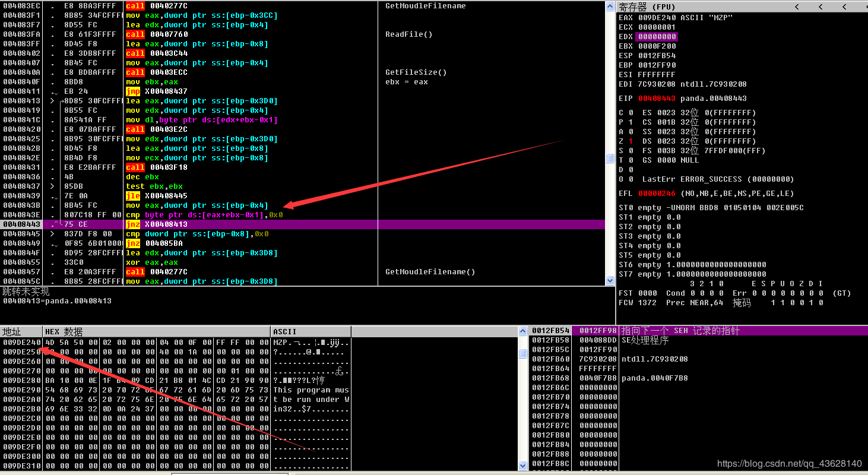Click the GetFileSize() comment
Viewport: 868px width, 475px height.
click(x=416, y=72)
